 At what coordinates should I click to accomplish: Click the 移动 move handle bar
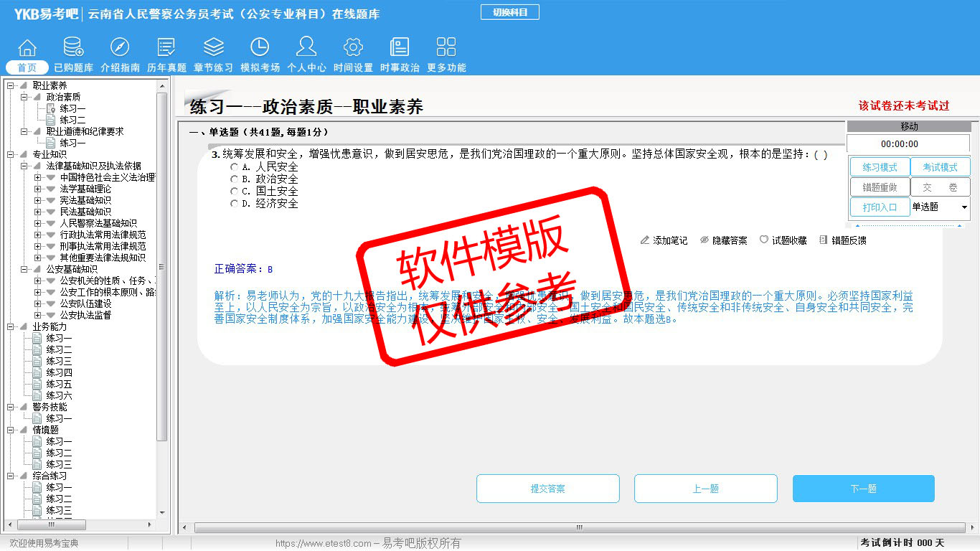point(908,126)
